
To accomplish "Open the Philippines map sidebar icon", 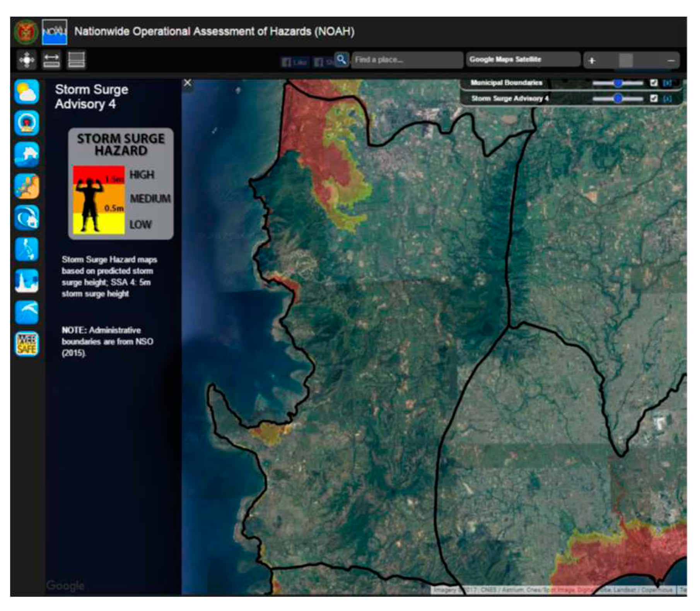I will click(27, 249).
